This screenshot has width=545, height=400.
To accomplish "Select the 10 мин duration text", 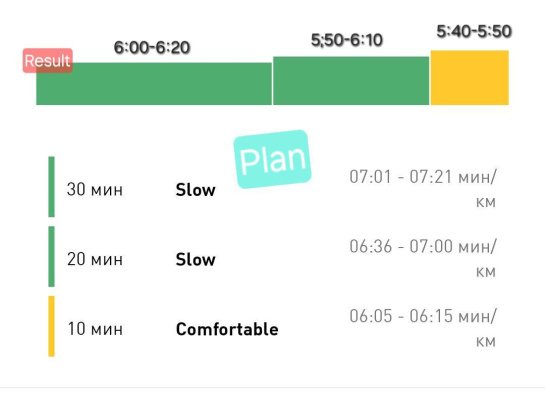I will (95, 329).
